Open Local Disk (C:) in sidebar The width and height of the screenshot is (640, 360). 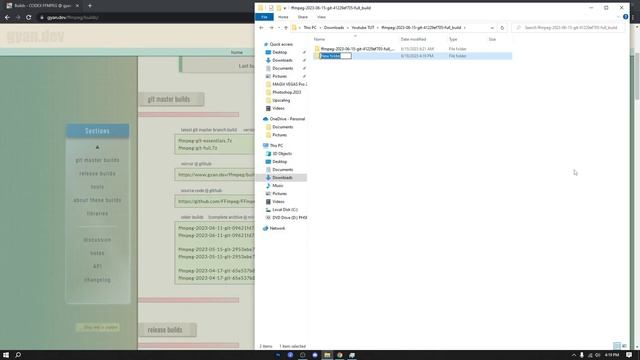coord(285,210)
